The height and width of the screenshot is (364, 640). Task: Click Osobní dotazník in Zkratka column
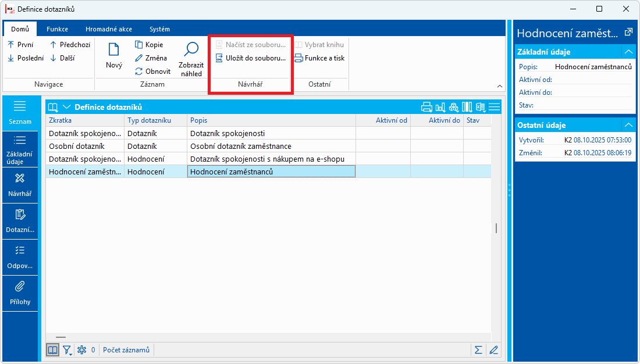[85, 146]
